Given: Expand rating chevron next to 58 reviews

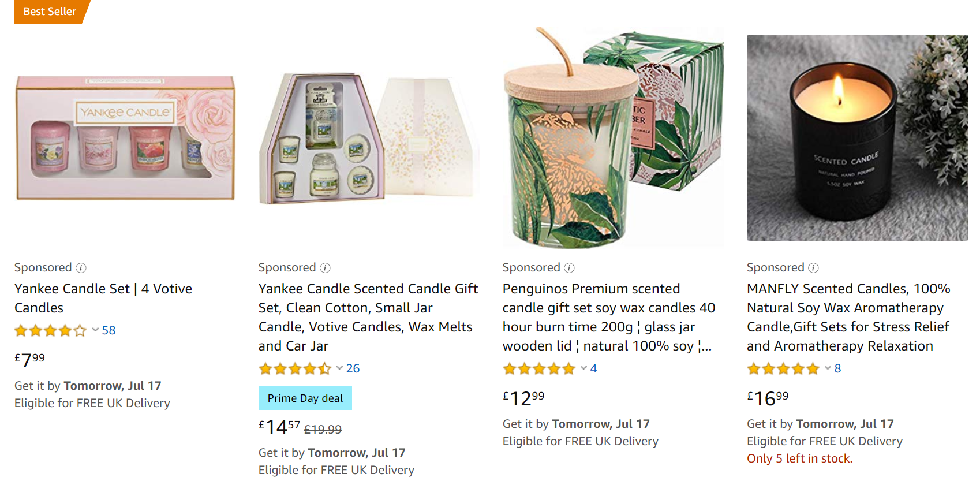Looking at the screenshot, I should pyautogui.click(x=95, y=330).
